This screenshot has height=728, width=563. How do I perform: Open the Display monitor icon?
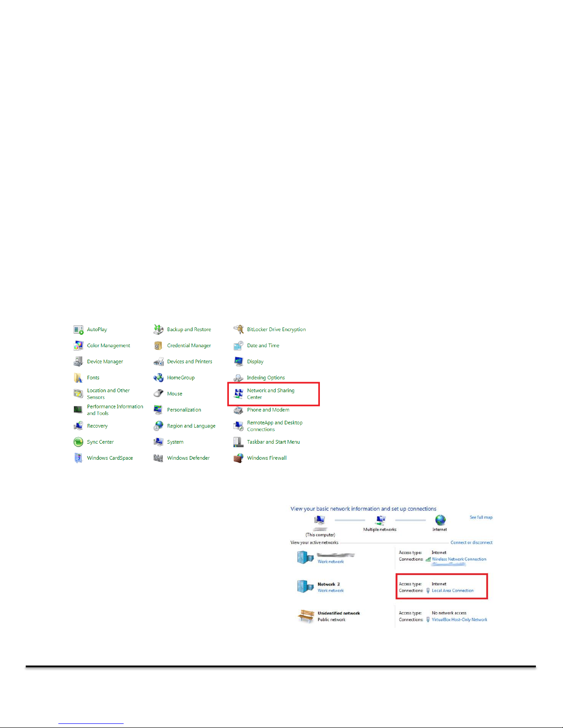click(x=239, y=361)
